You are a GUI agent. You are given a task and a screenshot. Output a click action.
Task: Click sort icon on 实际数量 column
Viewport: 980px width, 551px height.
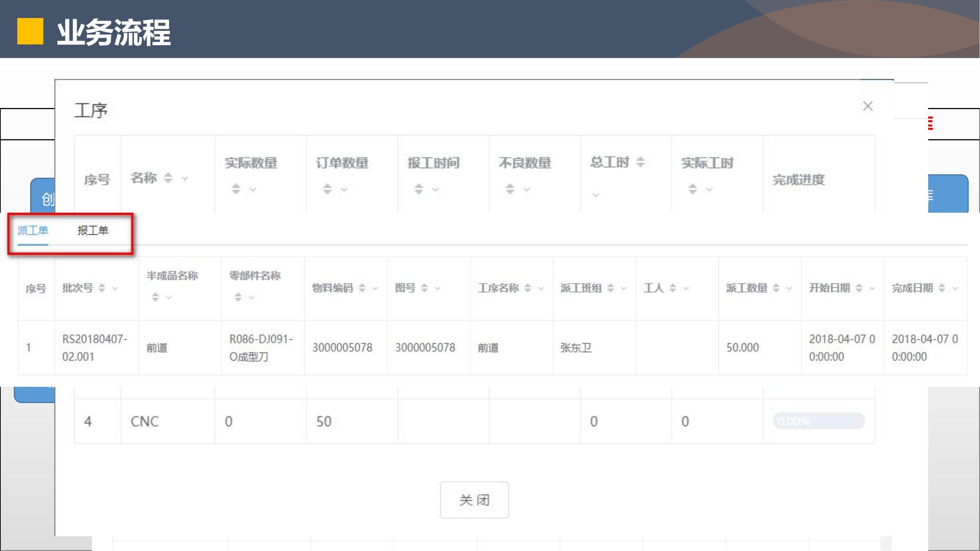pos(236,188)
